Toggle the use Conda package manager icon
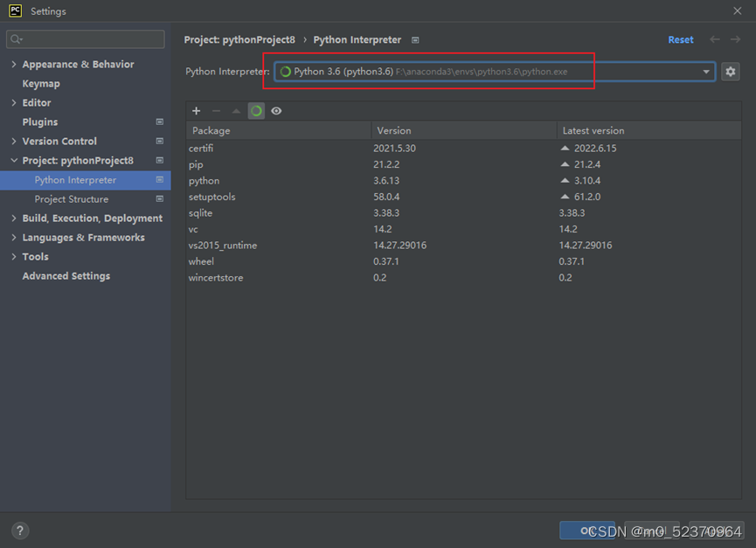Screen dimensions: 756x548 point(256,111)
